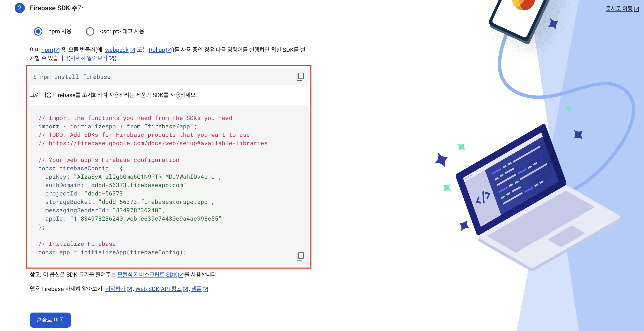Viewport: 644px width, 331px height.
Task: Open the 문서로 이동 link
Action: [619, 9]
